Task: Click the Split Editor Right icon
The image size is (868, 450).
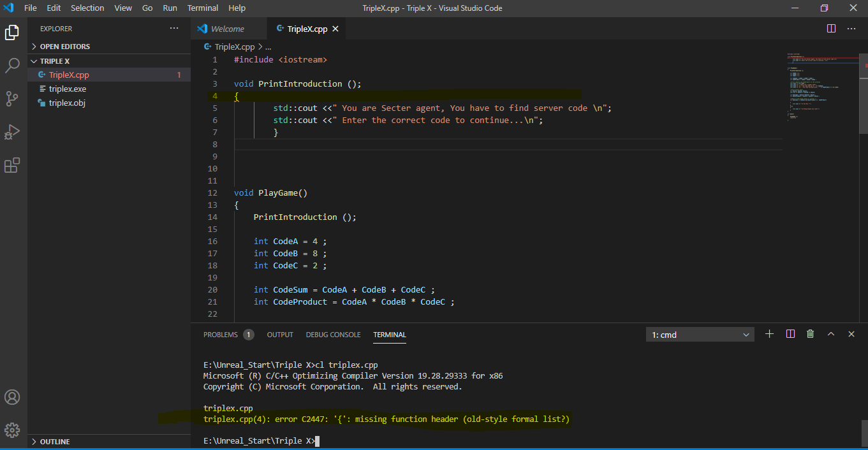Action: 831,29
